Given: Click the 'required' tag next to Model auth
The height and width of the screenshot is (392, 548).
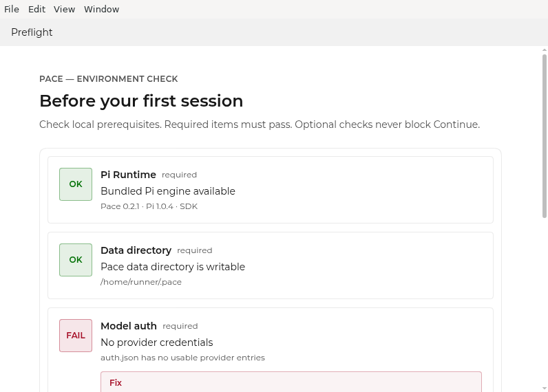Looking at the screenshot, I should [x=180, y=327].
